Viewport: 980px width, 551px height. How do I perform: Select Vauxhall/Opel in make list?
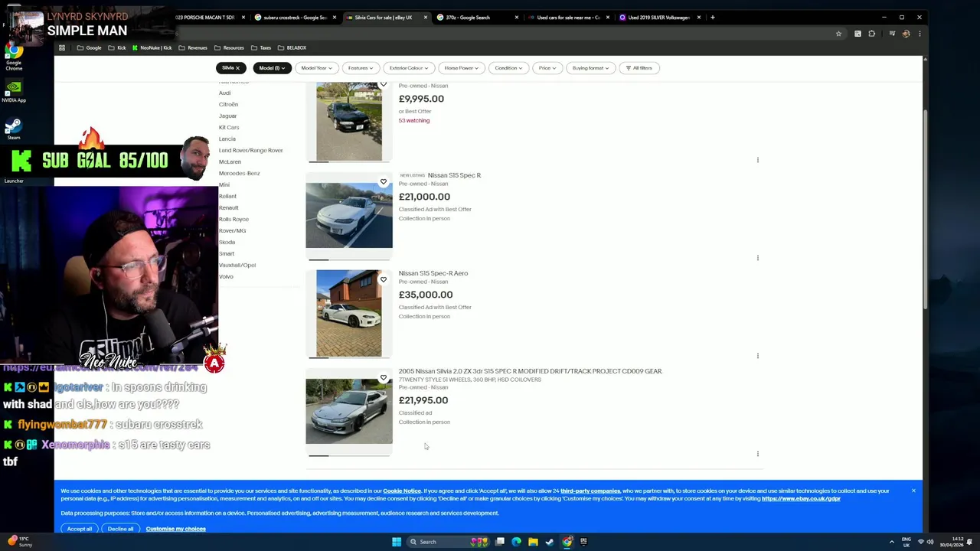[237, 265]
